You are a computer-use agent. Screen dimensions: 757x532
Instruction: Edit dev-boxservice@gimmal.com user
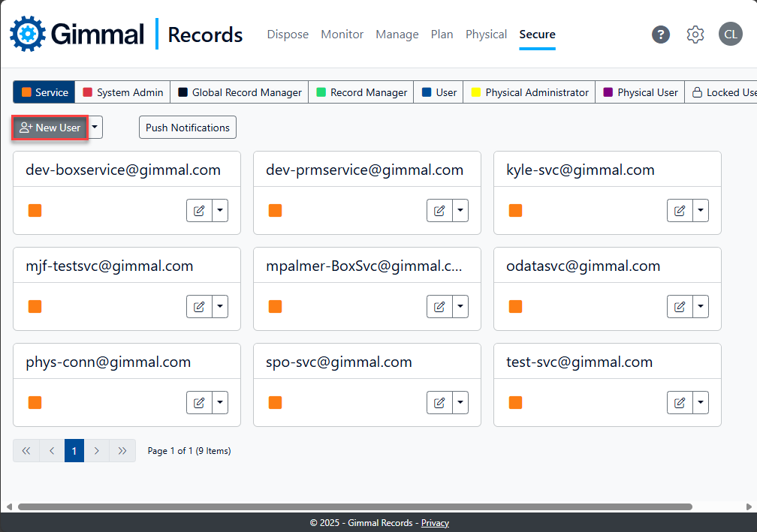coord(199,210)
